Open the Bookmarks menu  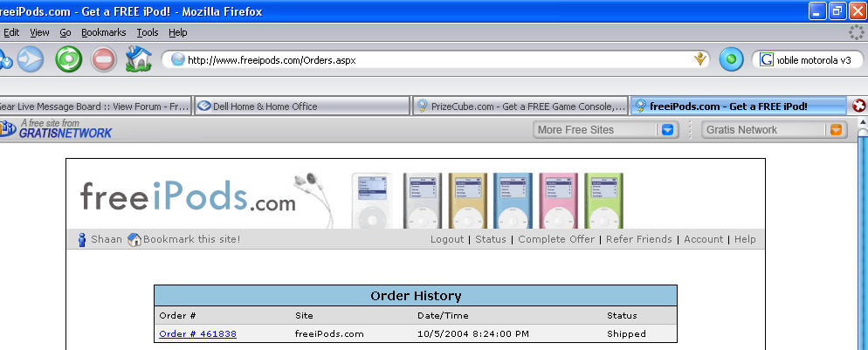[104, 32]
